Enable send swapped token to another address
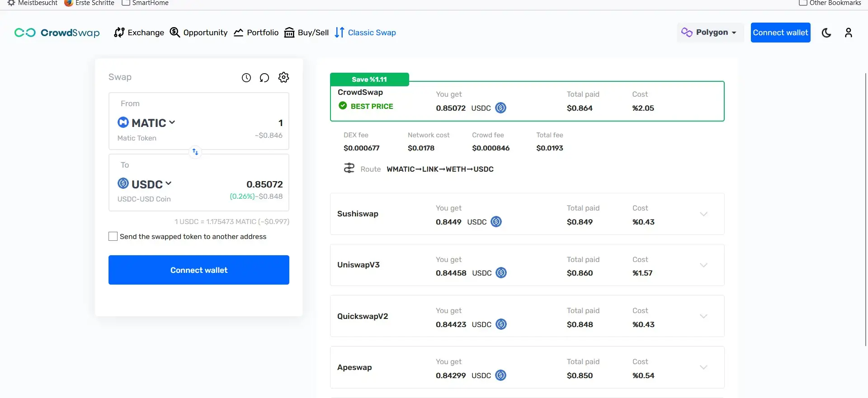868x398 pixels. 113,236
